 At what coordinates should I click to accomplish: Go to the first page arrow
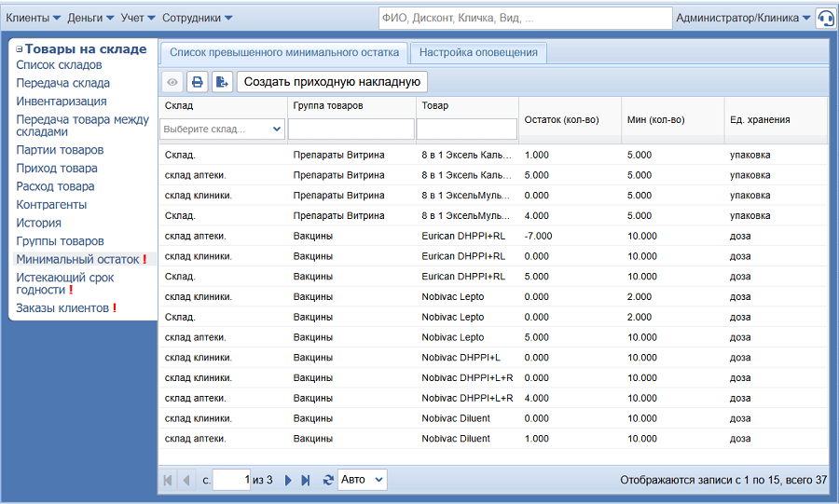pyautogui.click(x=168, y=480)
